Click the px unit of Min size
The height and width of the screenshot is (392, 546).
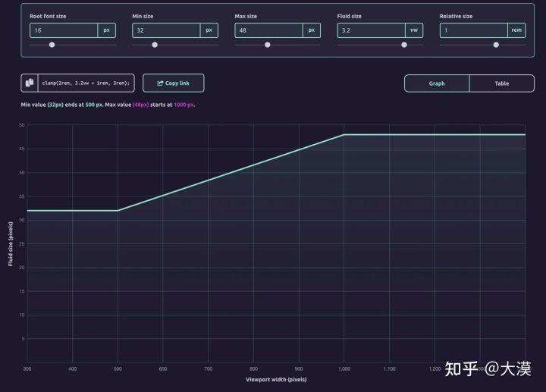click(x=209, y=30)
